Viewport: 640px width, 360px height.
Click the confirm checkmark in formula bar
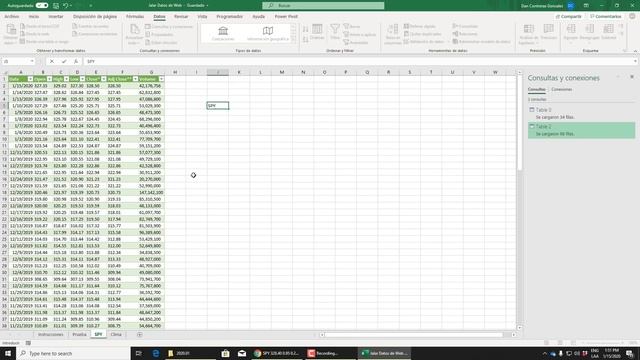tap(64, 61)
